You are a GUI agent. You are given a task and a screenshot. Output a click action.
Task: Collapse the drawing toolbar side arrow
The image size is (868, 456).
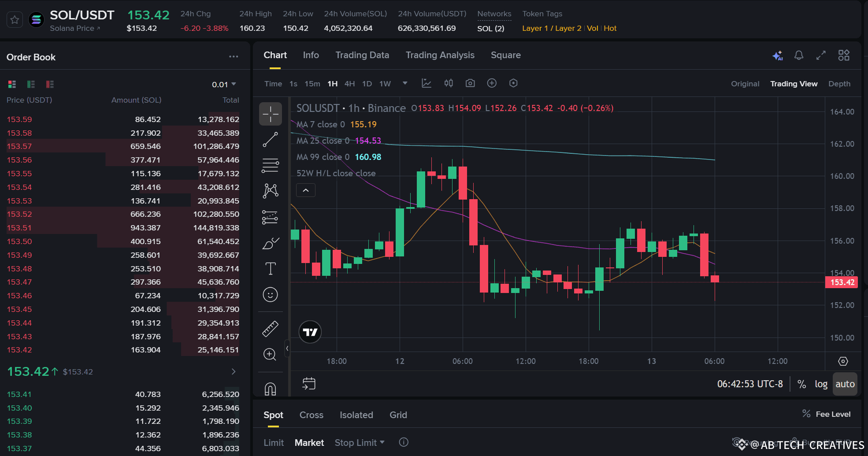287,348
